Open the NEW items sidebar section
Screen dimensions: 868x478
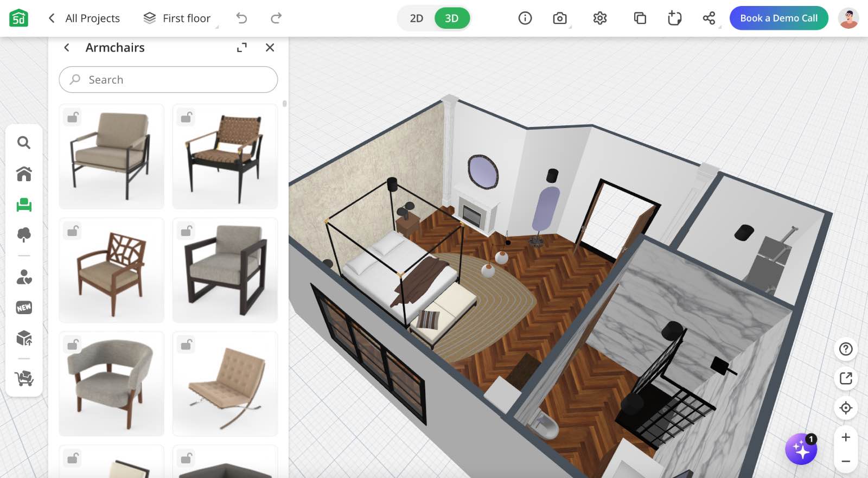coord(24,308)
